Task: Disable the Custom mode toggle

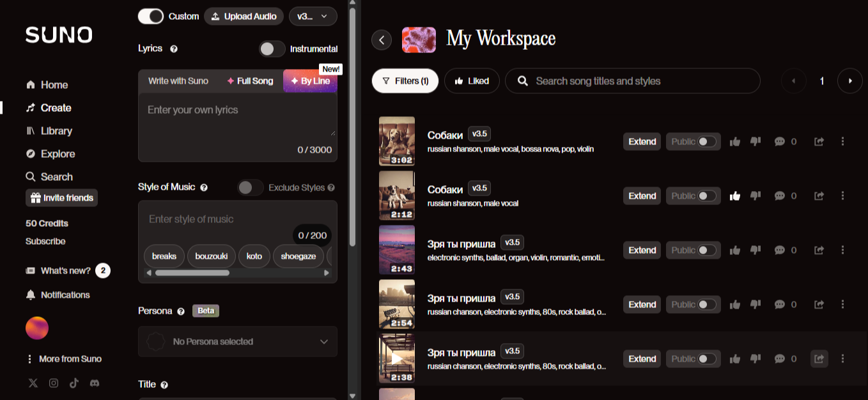Action: click(x=151, y=17)
